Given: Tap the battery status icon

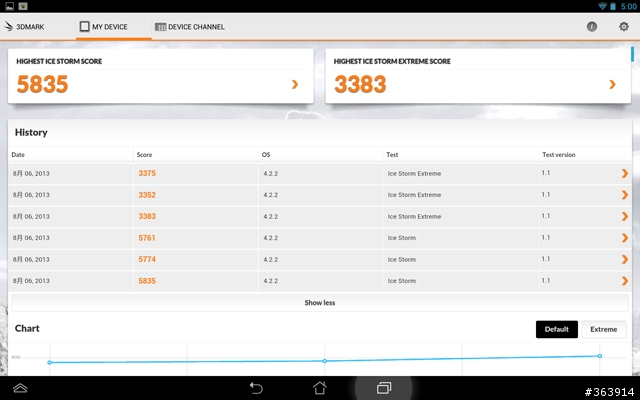Looking at the screenshot, I should [613, 6].
